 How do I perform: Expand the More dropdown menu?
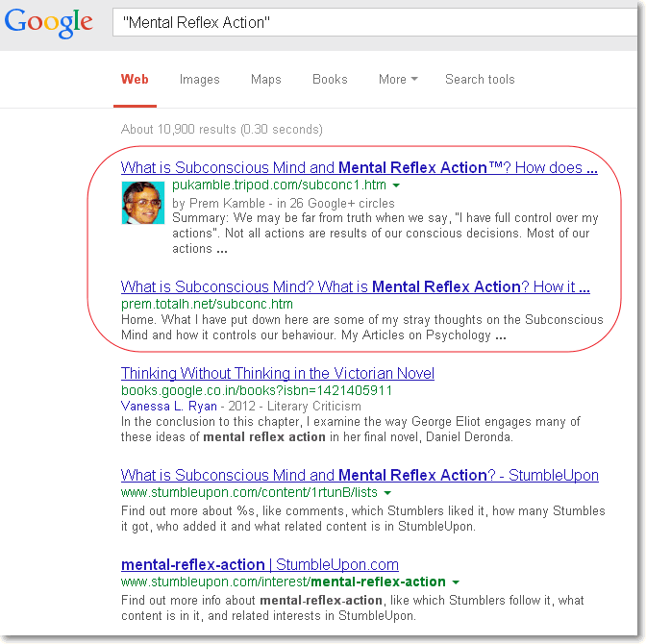pyautogui.click(x=397, y=80)
